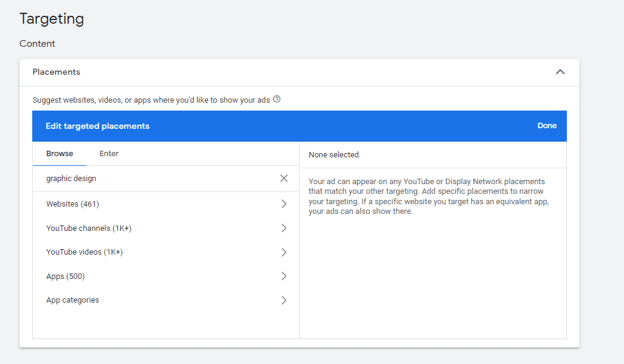Select the YouTube videos (1K+) row
Screen dimensions: 624x364
coord(152,252)
